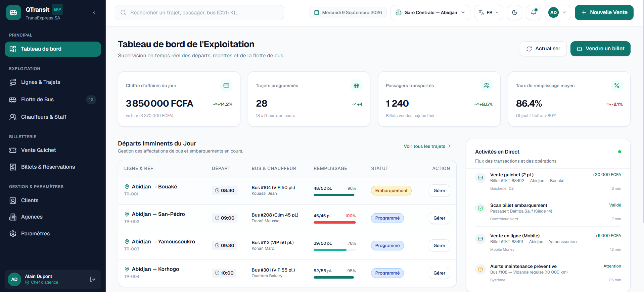Click the credit card icon in Chiffre d'affaires card
644x292 pixels.
pos(226,85)
